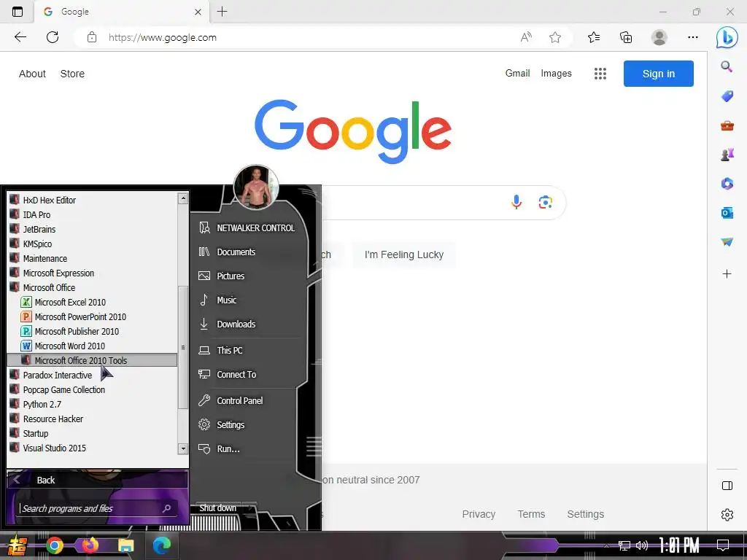The image size is (747, 560).
Task: Open Music from the Start menu
Action: [x=217, y=300]
